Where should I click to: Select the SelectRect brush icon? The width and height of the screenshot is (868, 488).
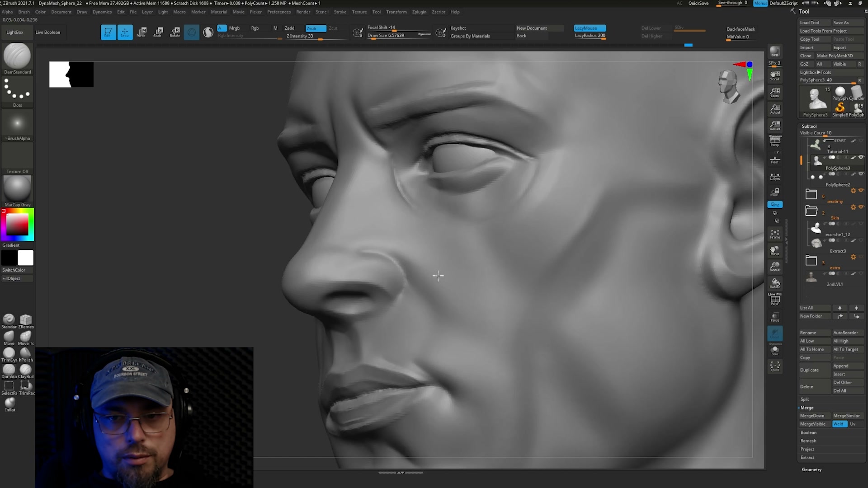[9, 388]
